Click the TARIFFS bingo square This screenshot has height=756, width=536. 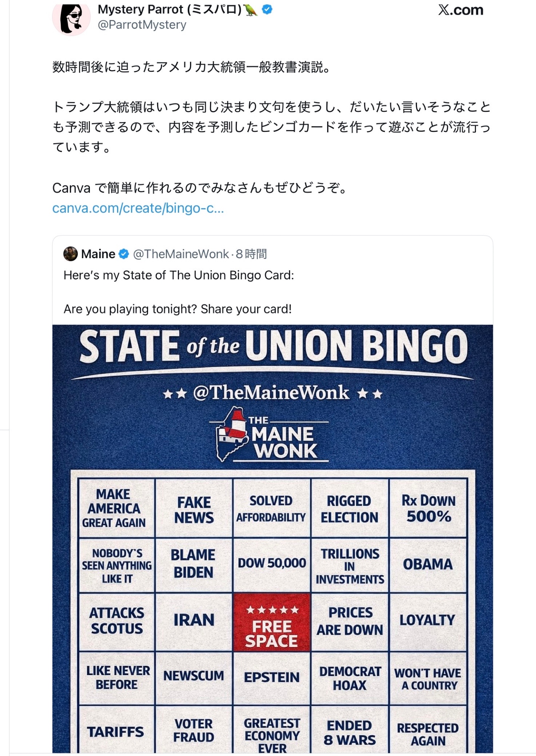click(116, 732)
